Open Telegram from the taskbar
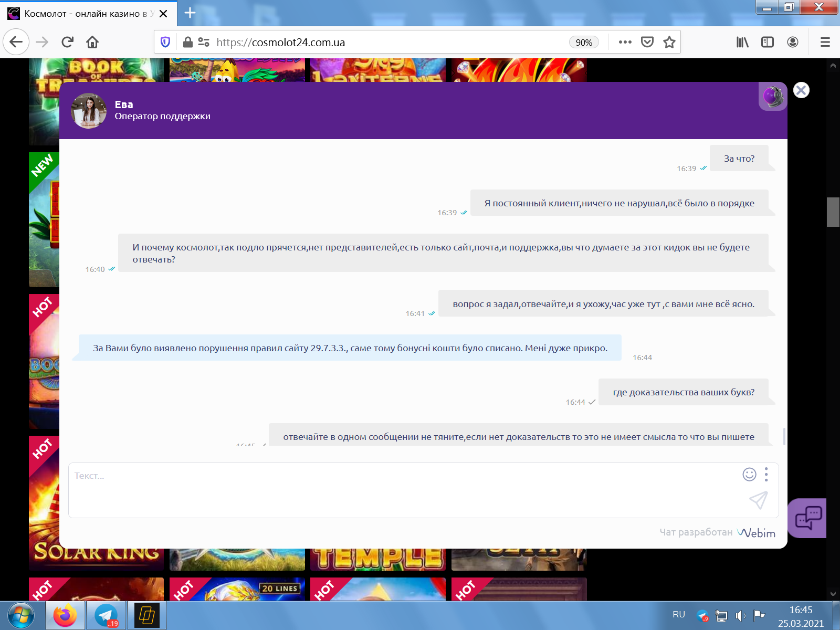This screenshot has width=840, height=630. tap(106, 615)
